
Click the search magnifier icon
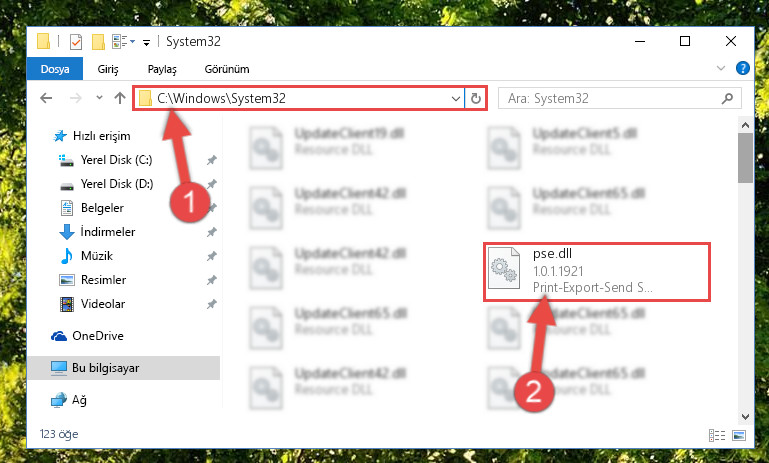coord(727,99)
